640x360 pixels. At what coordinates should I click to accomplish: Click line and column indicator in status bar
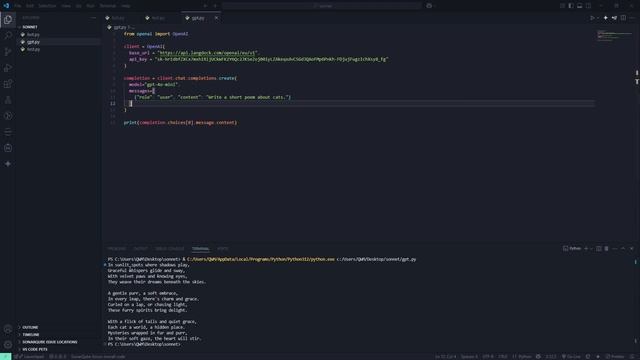click(x=445, y=357)
